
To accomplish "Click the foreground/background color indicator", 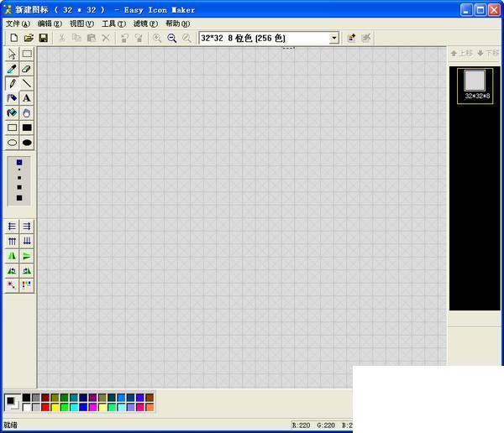I will (13, 403).
